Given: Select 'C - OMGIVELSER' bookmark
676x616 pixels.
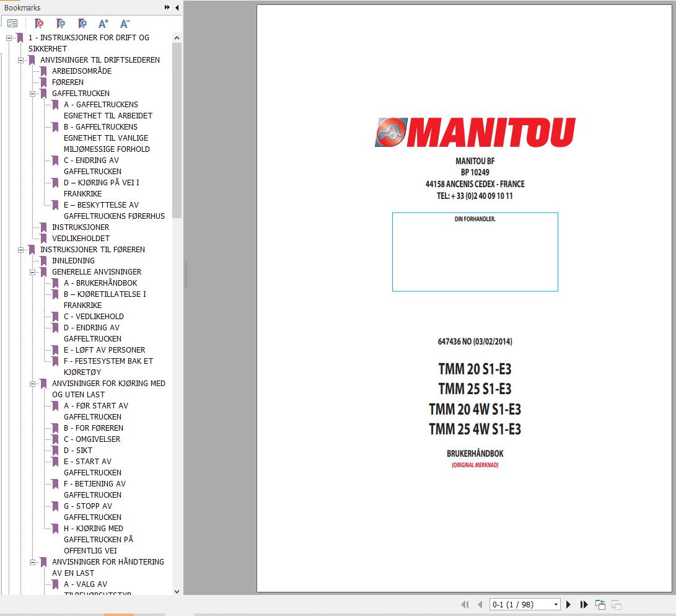Looking at the screenshot, I should 92,439.
